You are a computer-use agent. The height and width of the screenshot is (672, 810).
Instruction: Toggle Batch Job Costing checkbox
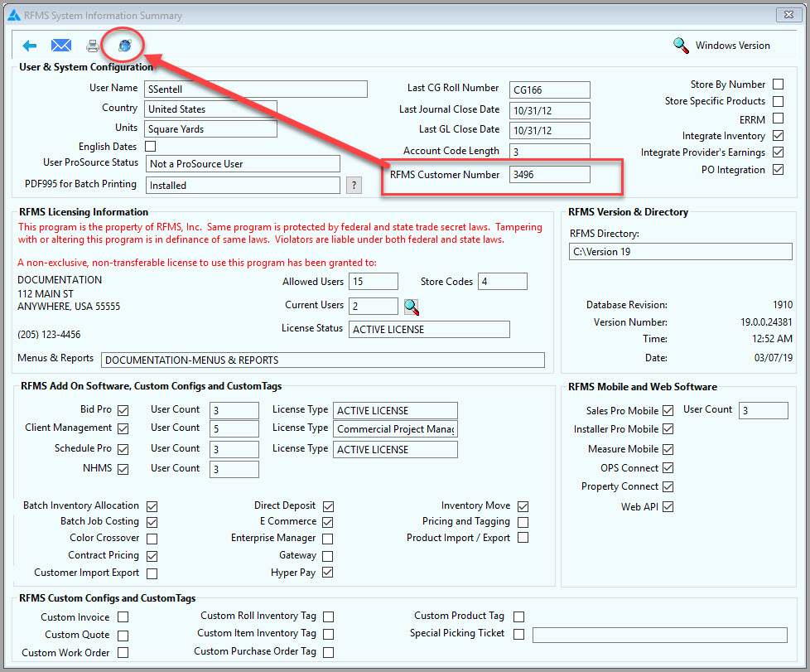152,522
